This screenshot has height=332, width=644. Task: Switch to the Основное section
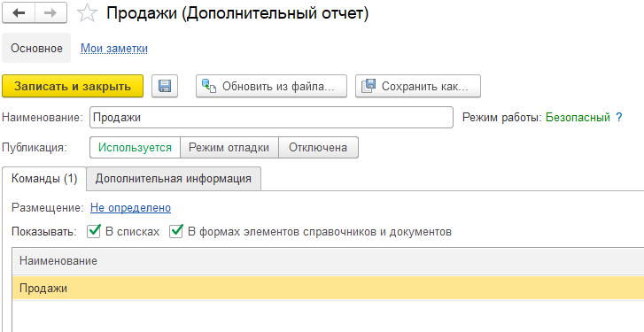point(36,48)
